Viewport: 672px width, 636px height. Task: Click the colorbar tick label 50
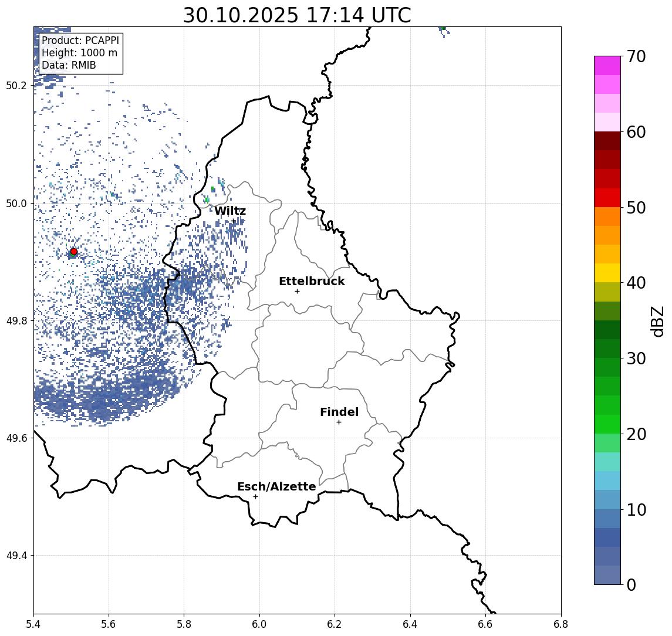[x=636, y=208]
